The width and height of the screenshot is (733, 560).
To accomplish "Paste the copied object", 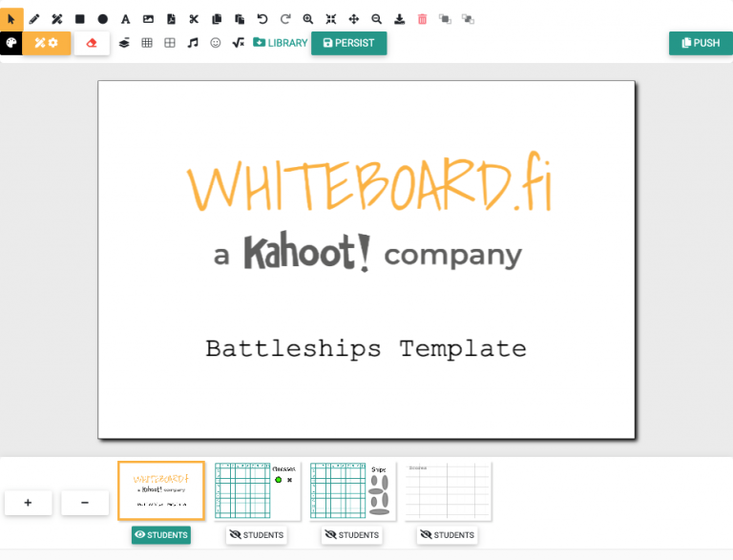I will pos(240,19).
